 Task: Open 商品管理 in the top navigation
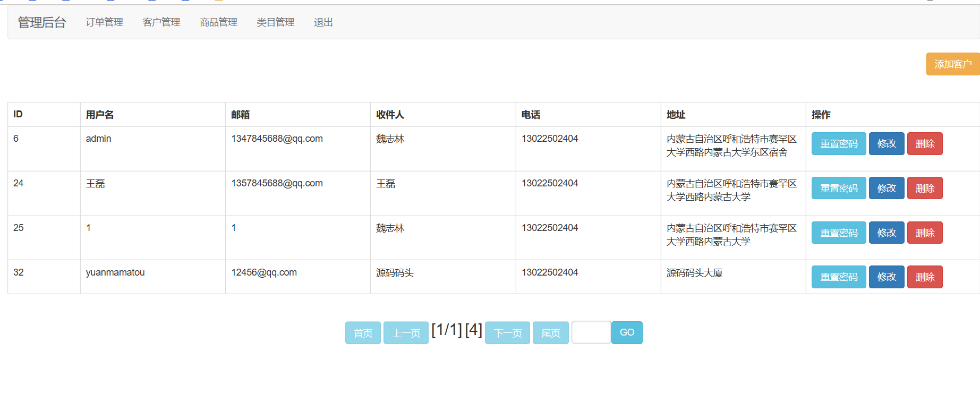coord(218,22)
